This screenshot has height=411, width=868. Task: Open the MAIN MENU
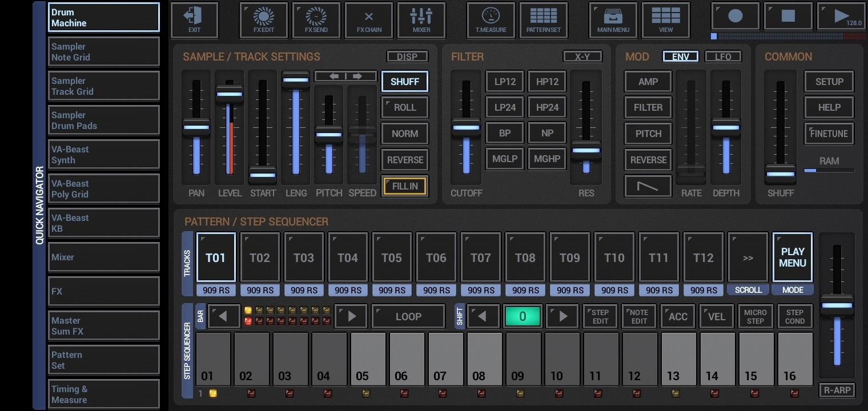(613, 20)
